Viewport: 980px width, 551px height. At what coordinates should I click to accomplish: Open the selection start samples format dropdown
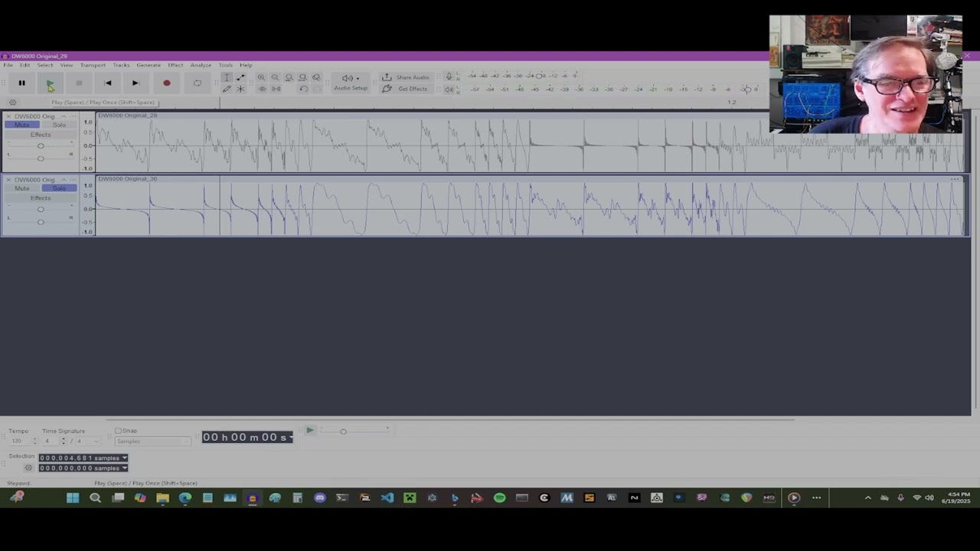(124, 458)
